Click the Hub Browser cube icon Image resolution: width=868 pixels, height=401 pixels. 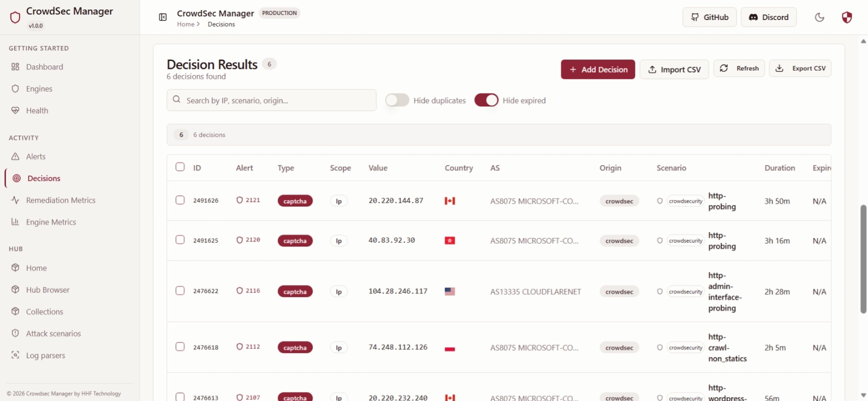16,290
